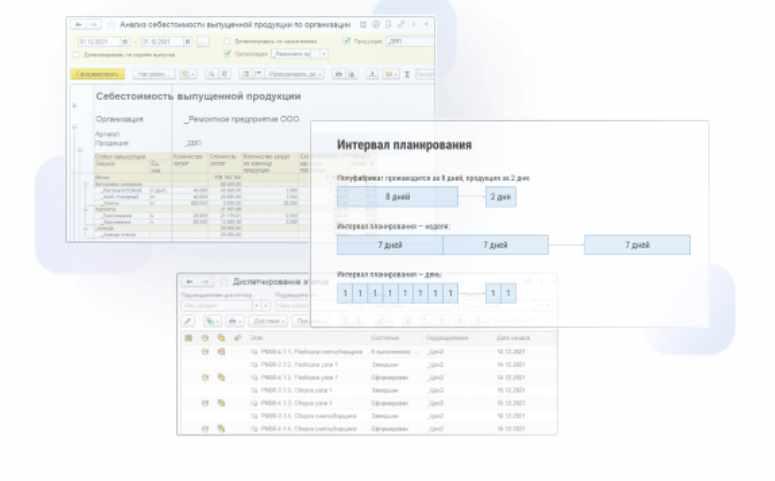Open the Настройки report settings button

152,74
